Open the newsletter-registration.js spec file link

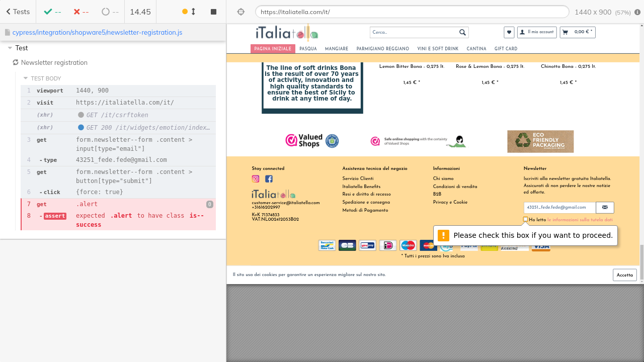(97, 32)
